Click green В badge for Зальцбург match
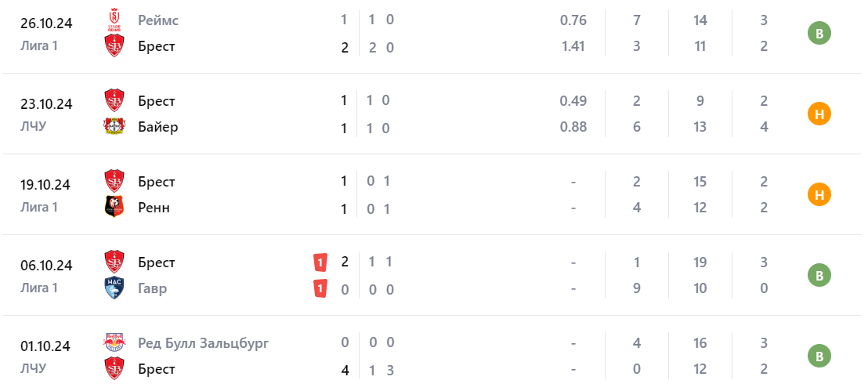Image resolution: width=868 pixels, height=391 pixels. (x=819, y=357)
